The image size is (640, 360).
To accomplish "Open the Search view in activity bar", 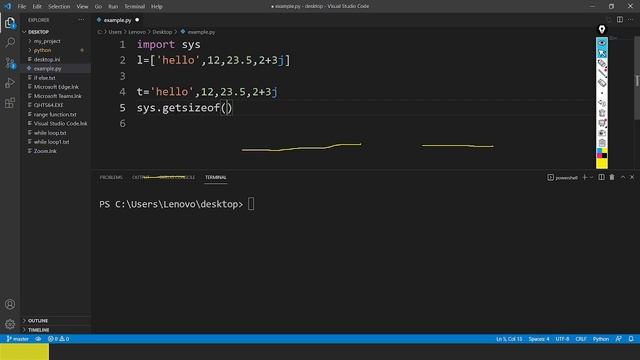I will (x=10, y=42).
